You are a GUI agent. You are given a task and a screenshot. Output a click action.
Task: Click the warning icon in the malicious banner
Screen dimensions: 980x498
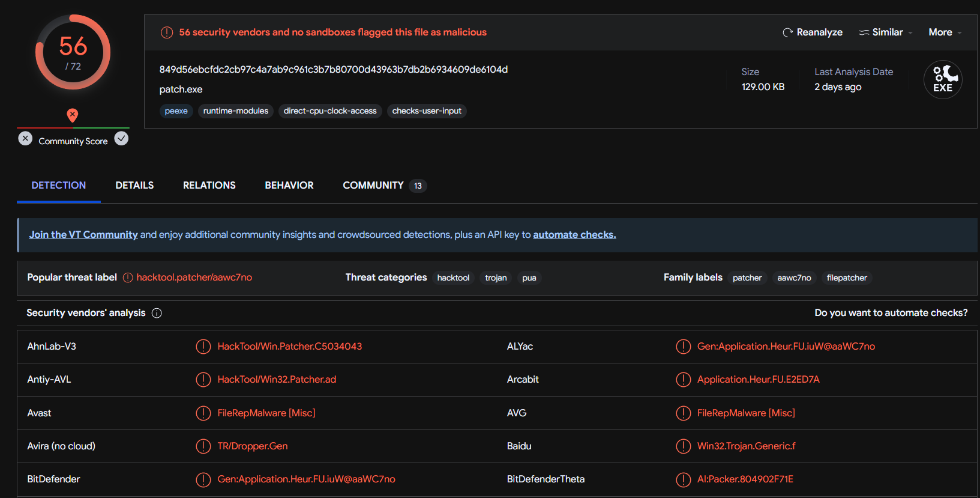click(167, 32)
